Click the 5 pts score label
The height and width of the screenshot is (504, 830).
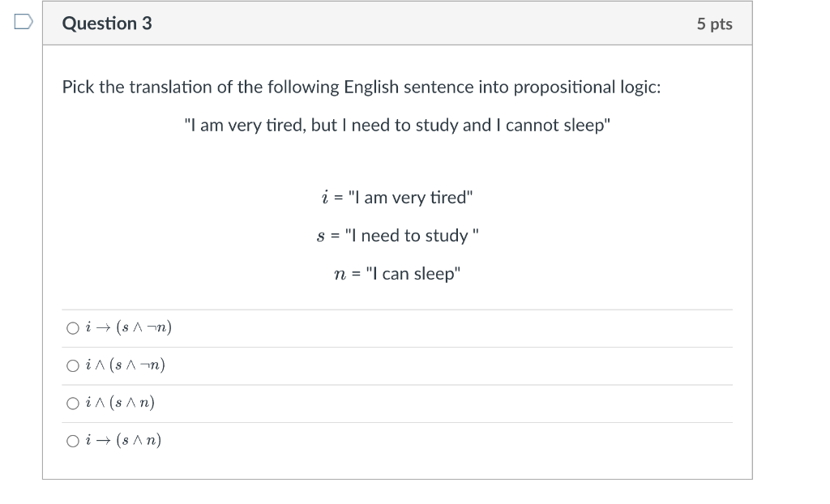pos(714,24)
